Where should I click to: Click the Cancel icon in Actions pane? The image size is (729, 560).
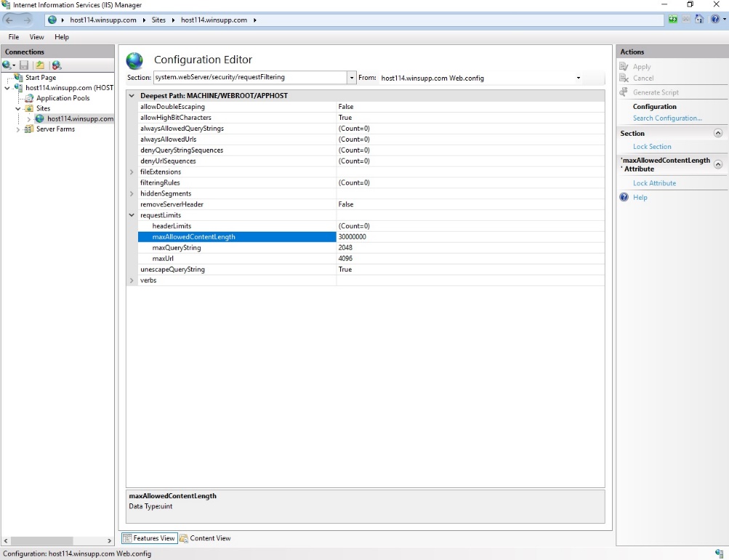click(624, 78)
